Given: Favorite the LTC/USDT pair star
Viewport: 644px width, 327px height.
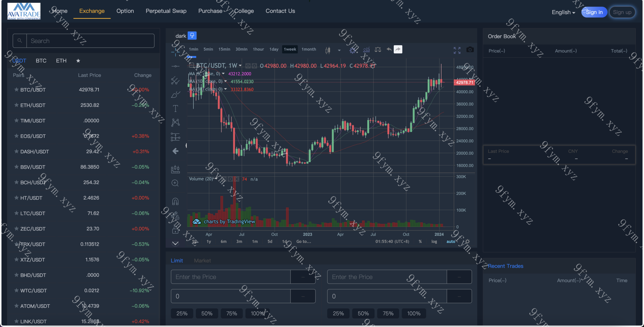Looking at the screenshot, I should point(16,213).
